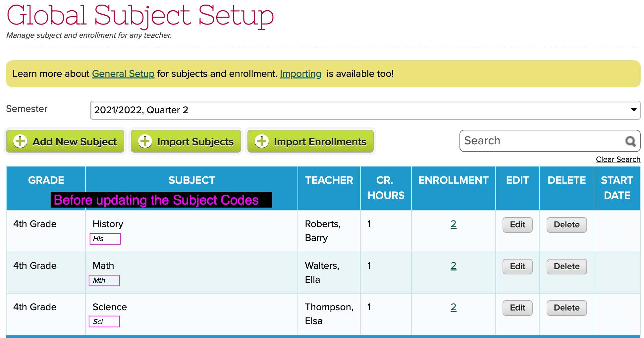Edit the Science subject row
The height and width of the screenshot is (338, 644).
(x=517, y=308)
